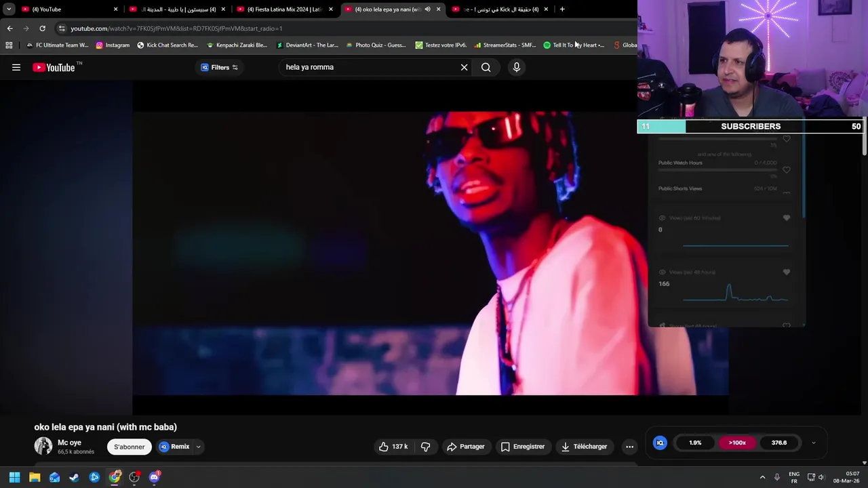Viewport: 868px width, 488px height.
Task: Share the video via Partager
Action: pos(466,447)
